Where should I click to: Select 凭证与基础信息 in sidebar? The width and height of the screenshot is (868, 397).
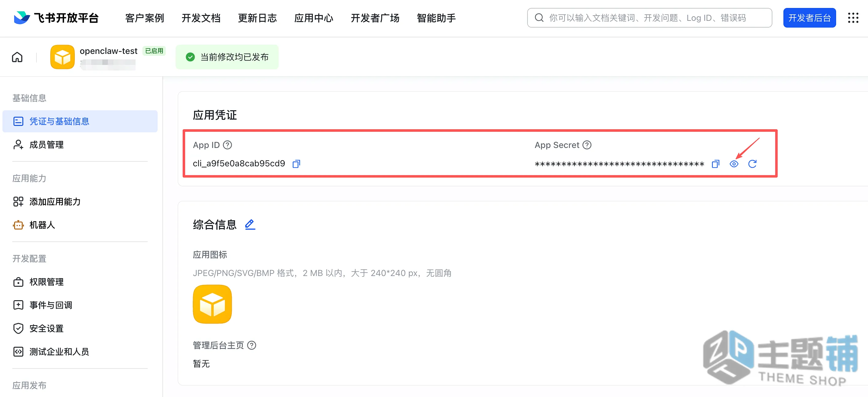[x=80, y=121]
